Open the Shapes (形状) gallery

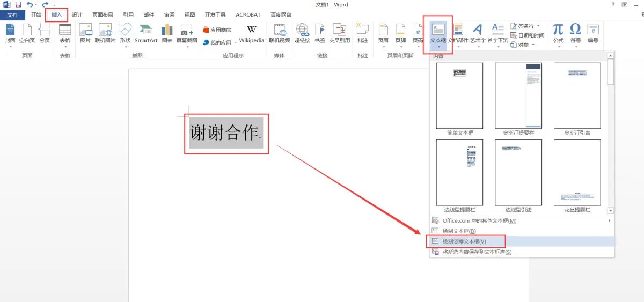point(125,35)
